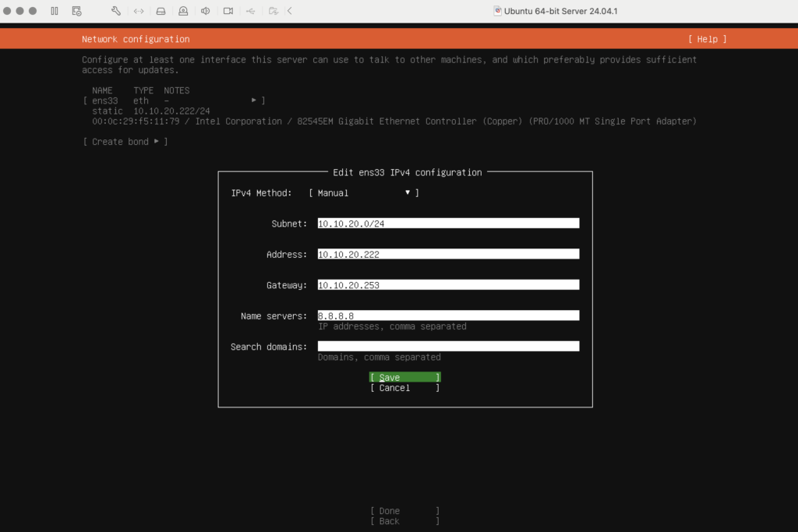Cancel the IPv4 configuration dialog
Viewport: 798px width, 532px height.
[x=404, y=388]
